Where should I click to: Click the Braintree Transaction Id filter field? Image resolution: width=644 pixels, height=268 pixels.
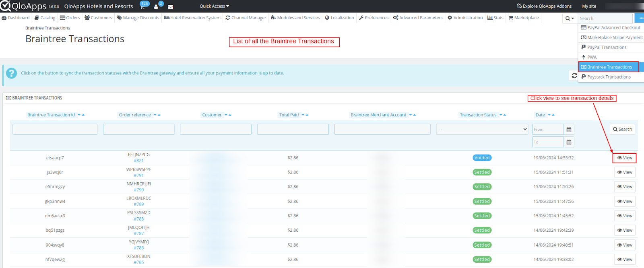point(55,129)
